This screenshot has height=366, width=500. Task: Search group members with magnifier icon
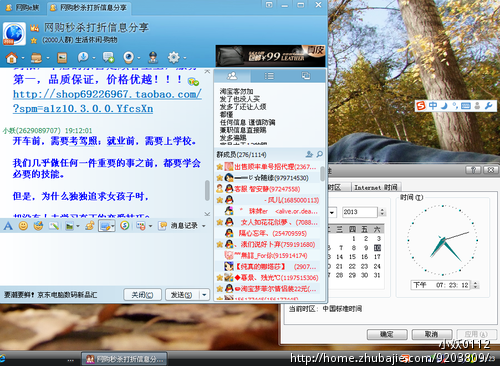tap(320, 154)
